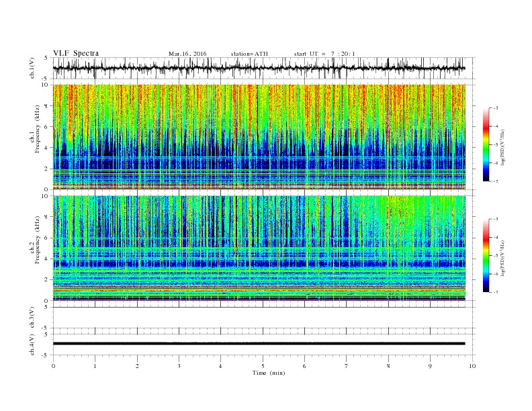Click the "VLF Spectra" plot title
The width and height of the screenshot is (532, 411).
tap(76, 53)
